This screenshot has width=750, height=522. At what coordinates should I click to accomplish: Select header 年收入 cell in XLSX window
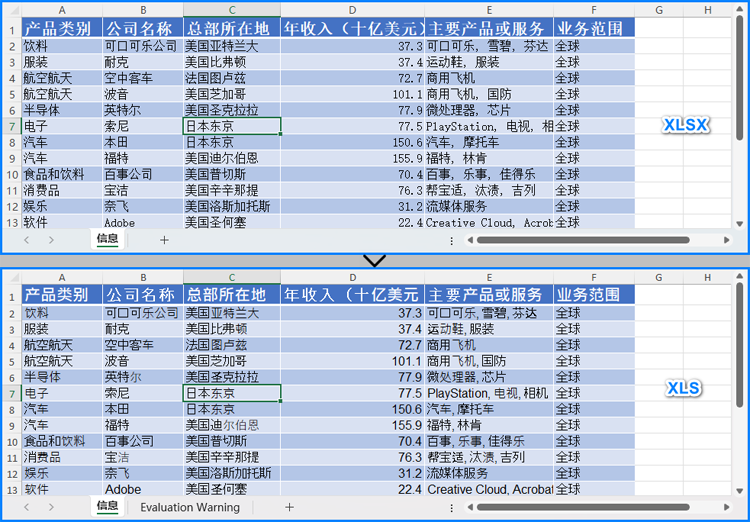(352, 28)
